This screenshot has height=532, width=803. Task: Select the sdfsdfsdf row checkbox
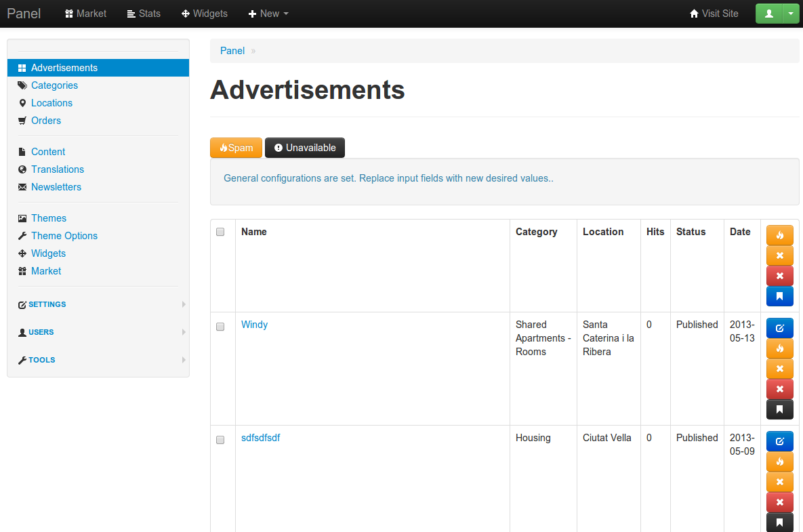coord(220,440)
